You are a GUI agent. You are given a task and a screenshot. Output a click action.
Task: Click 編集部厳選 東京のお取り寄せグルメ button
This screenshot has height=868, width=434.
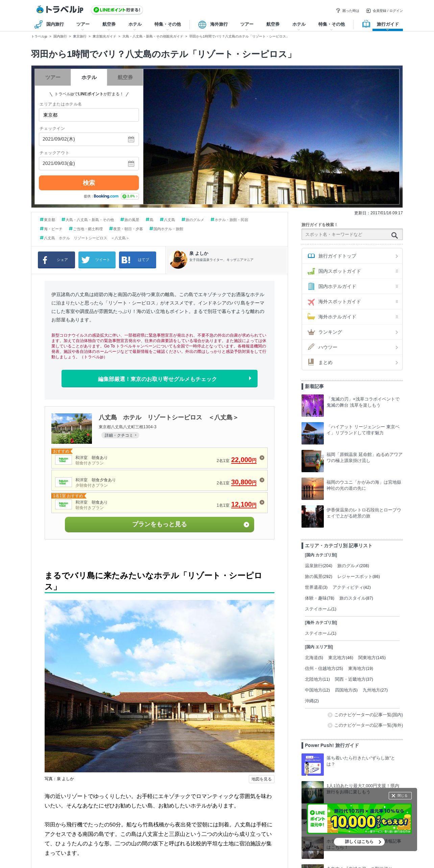coord(160,379)
